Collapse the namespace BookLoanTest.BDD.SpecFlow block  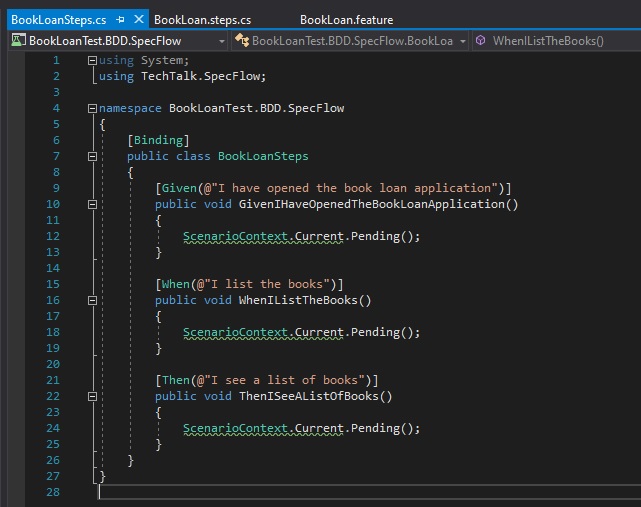[x=92, y=108]
